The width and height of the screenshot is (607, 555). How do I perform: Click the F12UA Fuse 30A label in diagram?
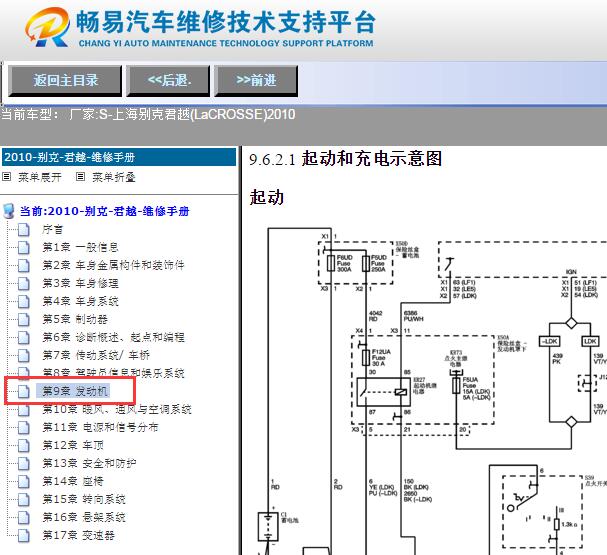click(x=381, y=358)
